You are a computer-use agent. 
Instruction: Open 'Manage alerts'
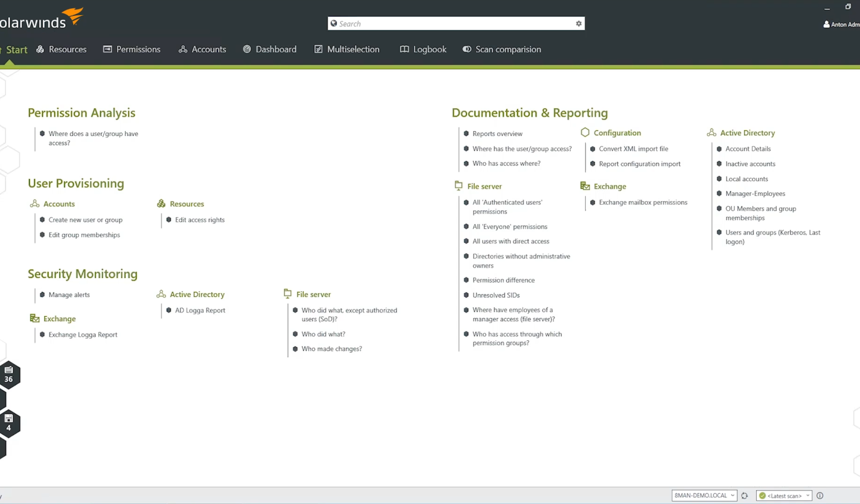[69, 294]
